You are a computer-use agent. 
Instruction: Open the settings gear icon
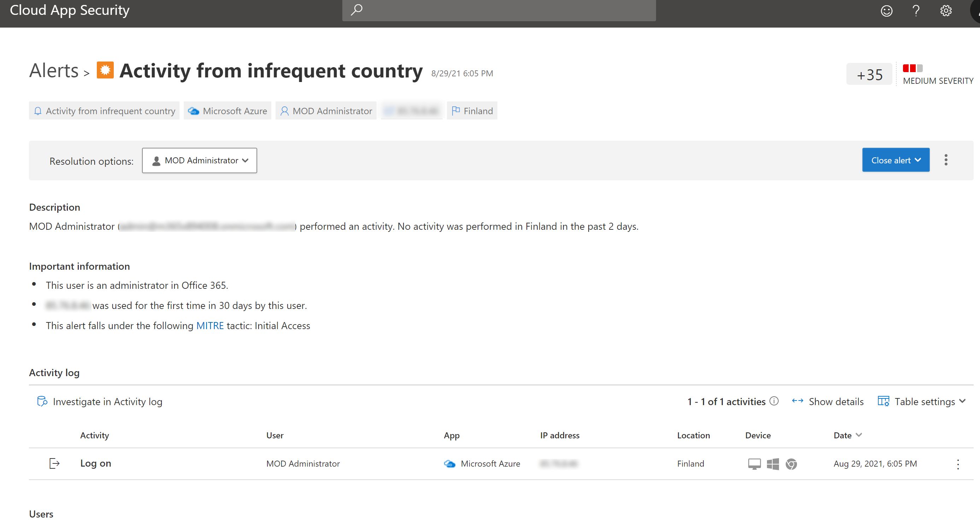pos(946,11)
